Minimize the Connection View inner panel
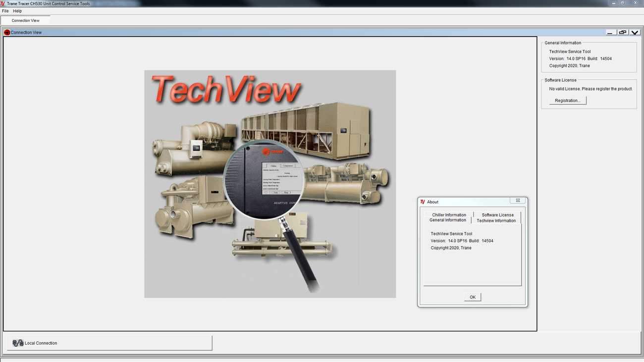This screenshot has height=362, width=644. click(x=611, y=32)
